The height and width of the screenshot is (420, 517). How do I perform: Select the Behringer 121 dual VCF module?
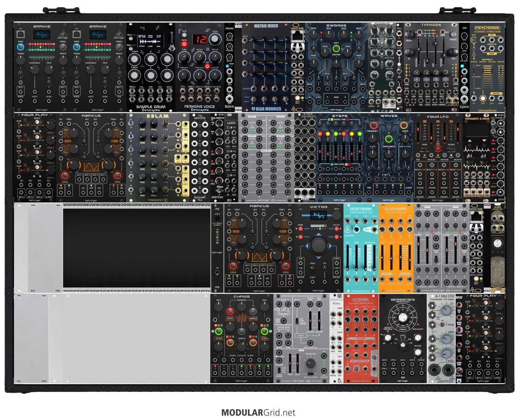click(442, 248)
